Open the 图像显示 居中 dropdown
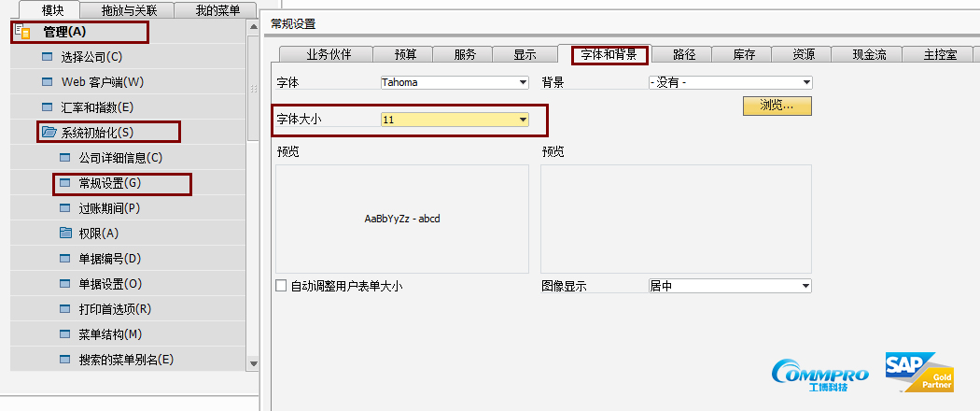 click(805, 286)
